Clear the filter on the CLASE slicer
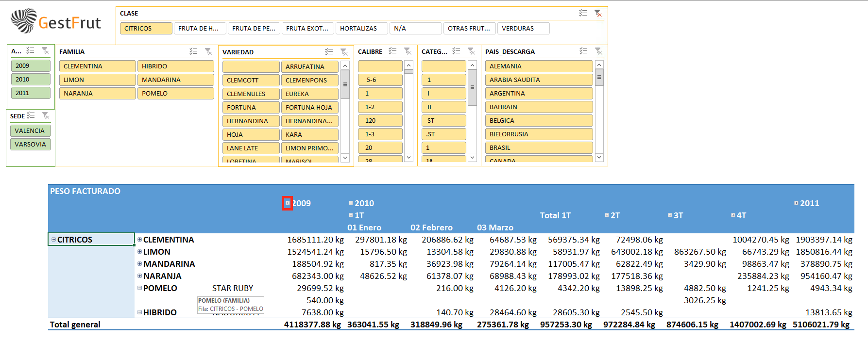Image resolution: width=868 pixels, height=357 pixels. tap(598, 14)
